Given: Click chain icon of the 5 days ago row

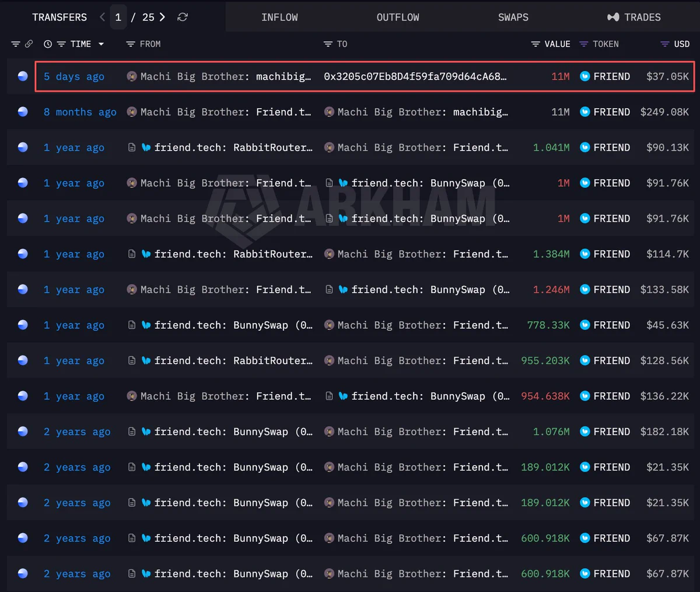Looking at the screenshot, I should coord(23,76).
